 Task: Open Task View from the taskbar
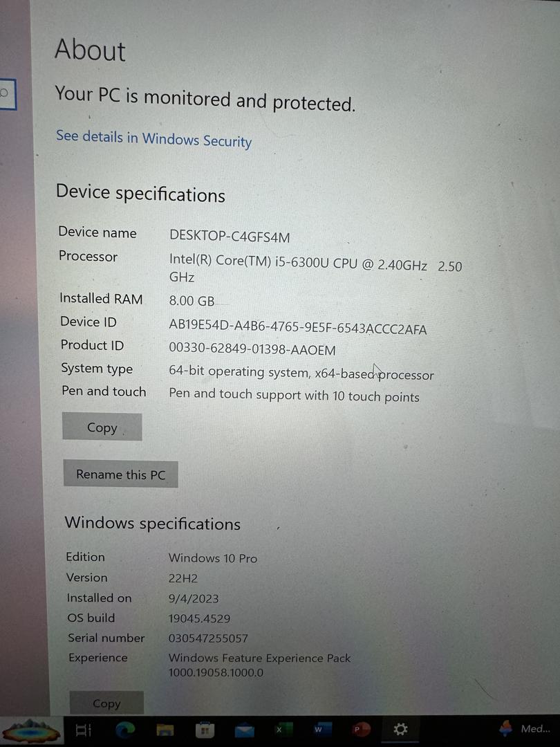[84, 730]
